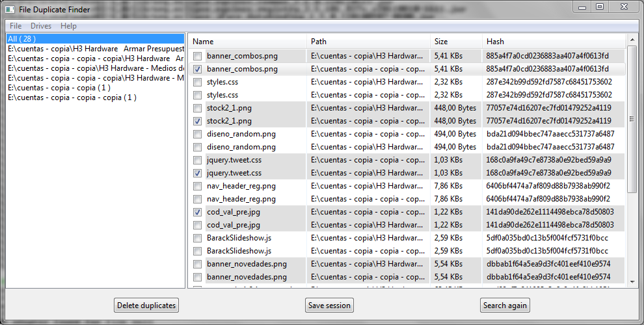This screenshot has width=644, height=325.
Task: Check the first nav_header_reg.png checkbox
Action: (x=198, y=187)
